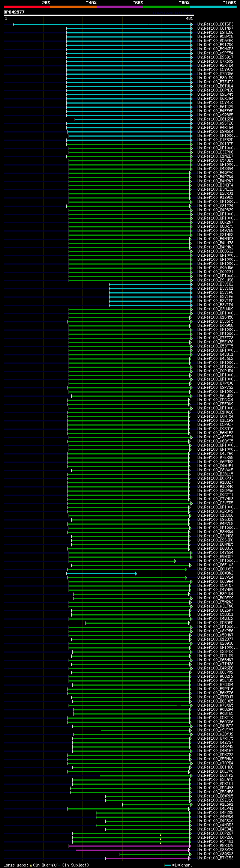The image size is (240, 868).
Task: Select label UniRef100_Q4U8T2
Action: tap(215, 726)
